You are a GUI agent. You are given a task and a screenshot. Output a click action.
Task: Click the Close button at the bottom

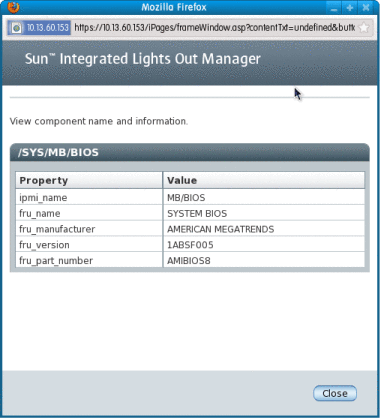click(x=335, y=393)
